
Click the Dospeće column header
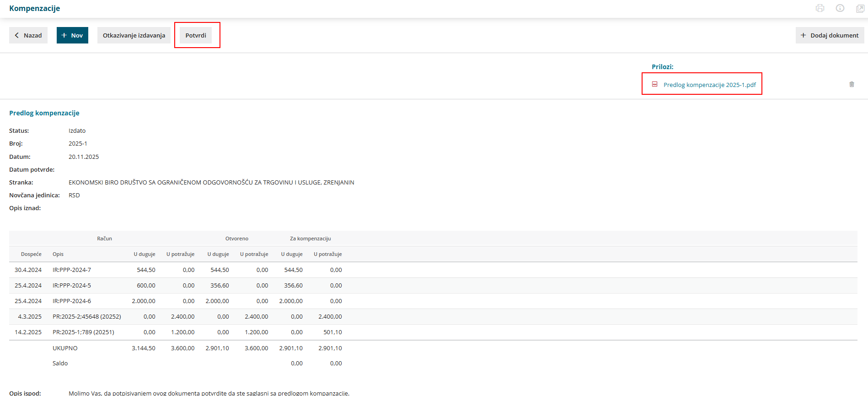click(31, 254)
